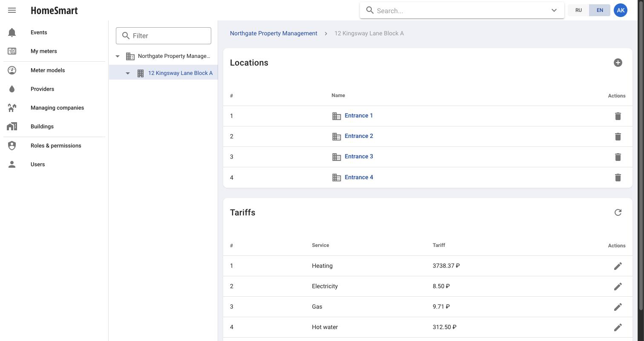Open Entrance 2 link

(359, 136)
